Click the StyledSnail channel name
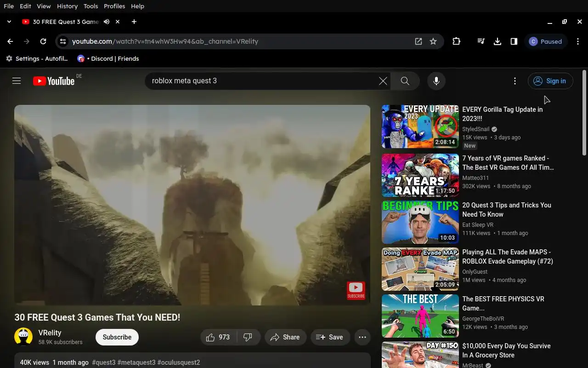This screenshot has width=588, height=368. (x=476, y=129)
